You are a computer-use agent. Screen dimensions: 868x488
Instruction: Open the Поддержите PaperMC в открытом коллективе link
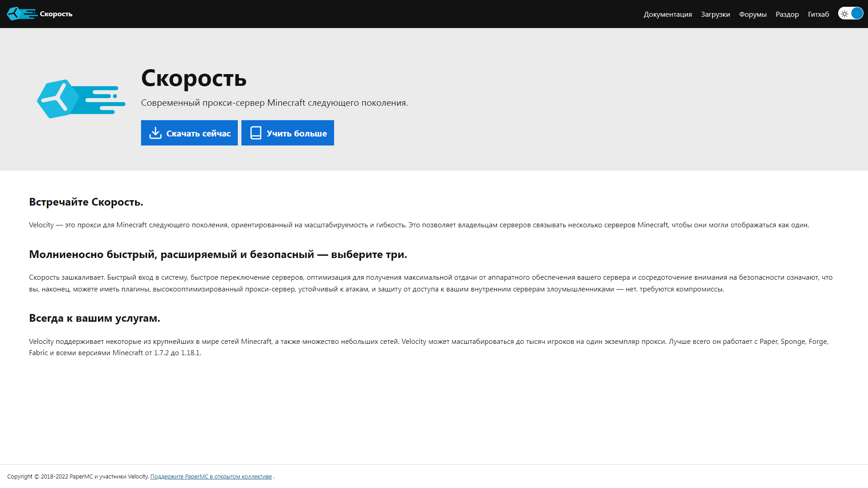[211, 476]
